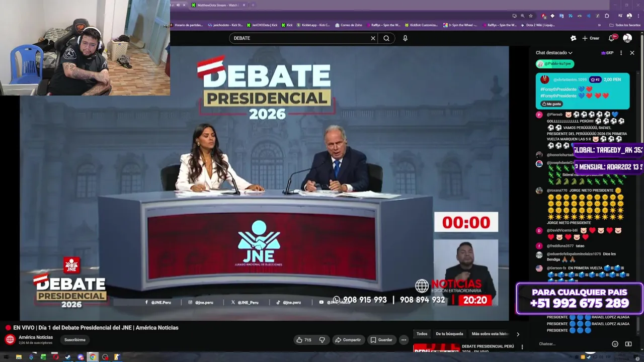Click the video player area

[x=264, y=184]
